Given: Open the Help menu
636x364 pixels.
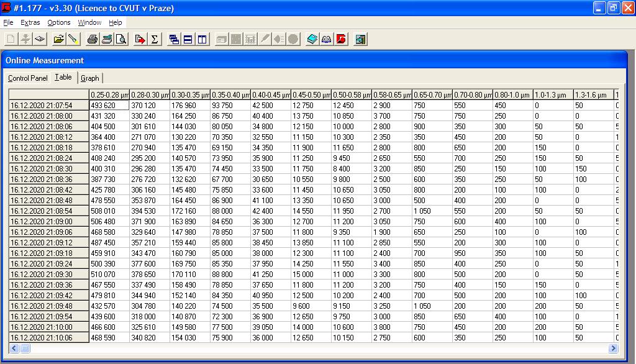Looking at the screenshot, I should tap(116, 23).
